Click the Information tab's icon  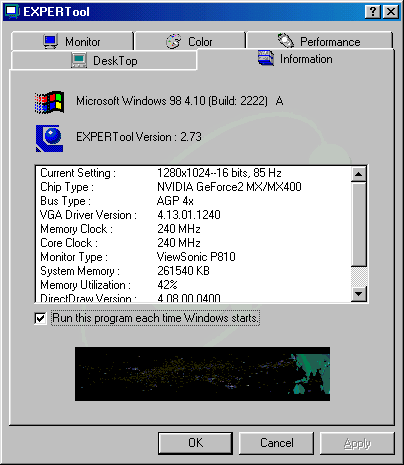266,58
